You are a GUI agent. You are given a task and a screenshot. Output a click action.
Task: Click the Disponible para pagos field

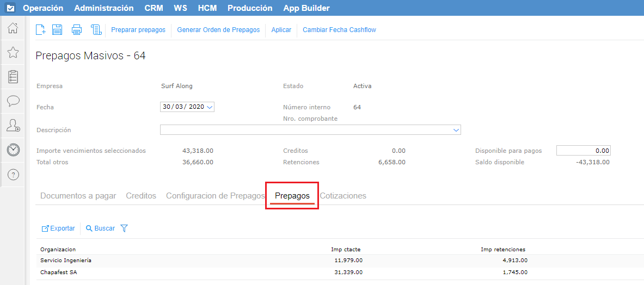[x=583, y=151]
